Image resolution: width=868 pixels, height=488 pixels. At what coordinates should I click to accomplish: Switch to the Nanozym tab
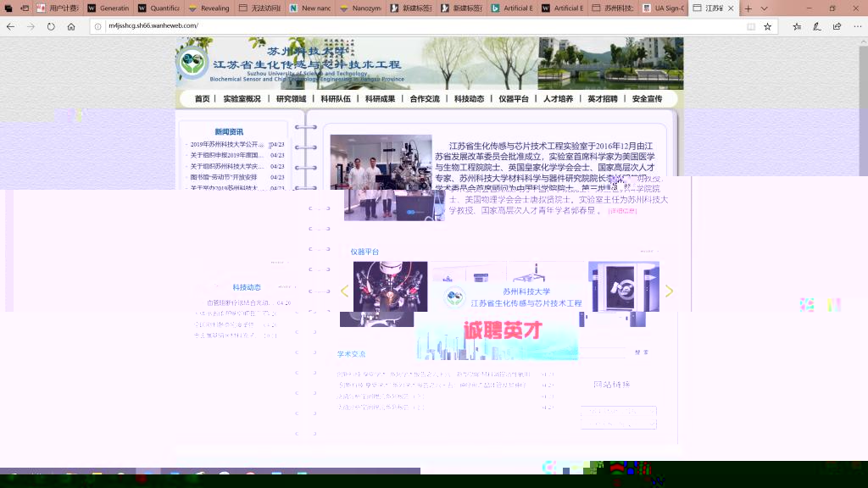pyautogui.click(x=360, y=8)
